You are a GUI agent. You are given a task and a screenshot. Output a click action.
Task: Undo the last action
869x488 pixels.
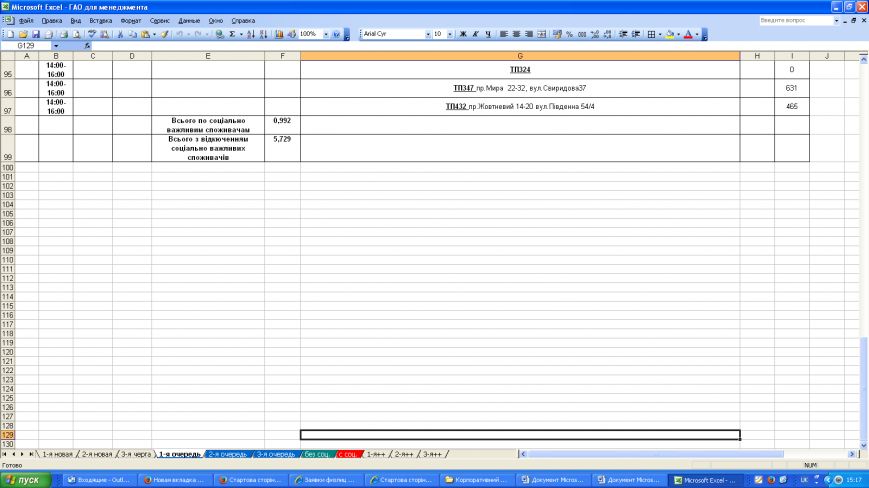click(180, 34)
